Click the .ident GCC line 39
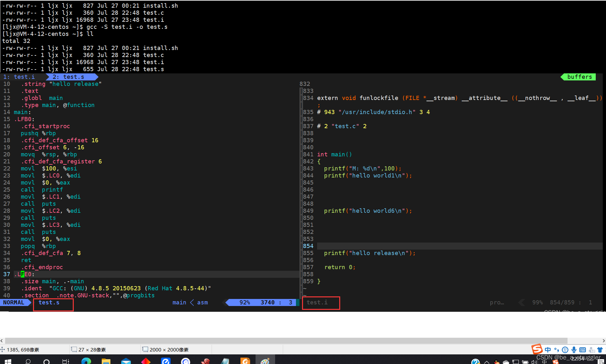 point(116,288)
